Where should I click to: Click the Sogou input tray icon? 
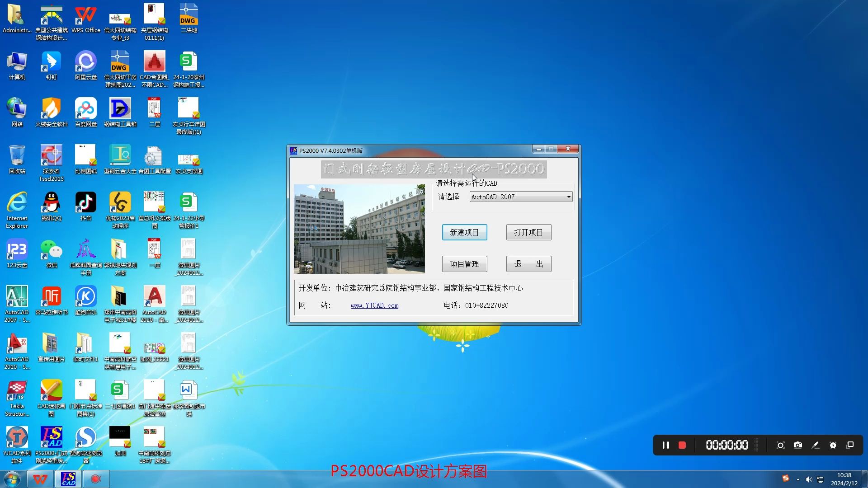[786, 479]
